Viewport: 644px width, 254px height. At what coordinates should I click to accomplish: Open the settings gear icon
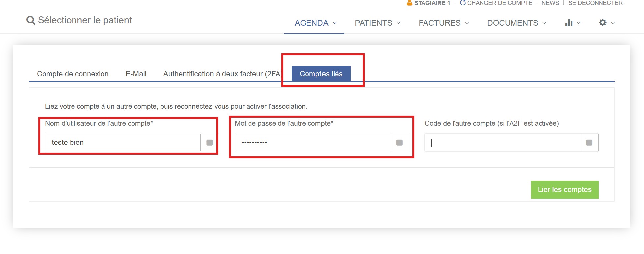(x=603, y=22)
